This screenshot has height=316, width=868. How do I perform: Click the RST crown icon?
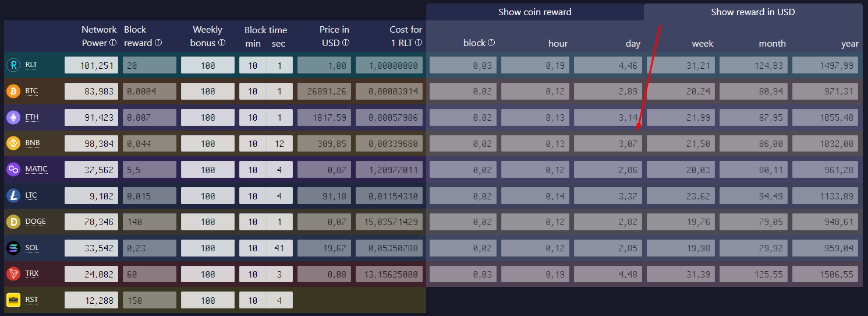[x=13, y=300]
